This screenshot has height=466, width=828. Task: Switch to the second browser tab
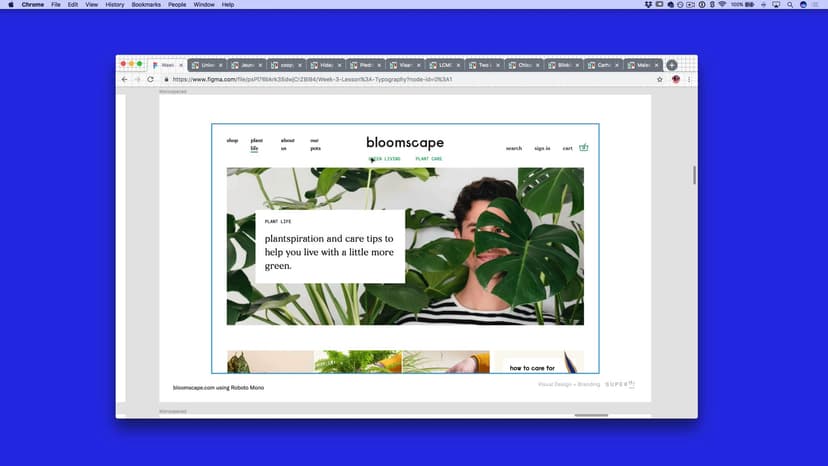coord(207,65)
